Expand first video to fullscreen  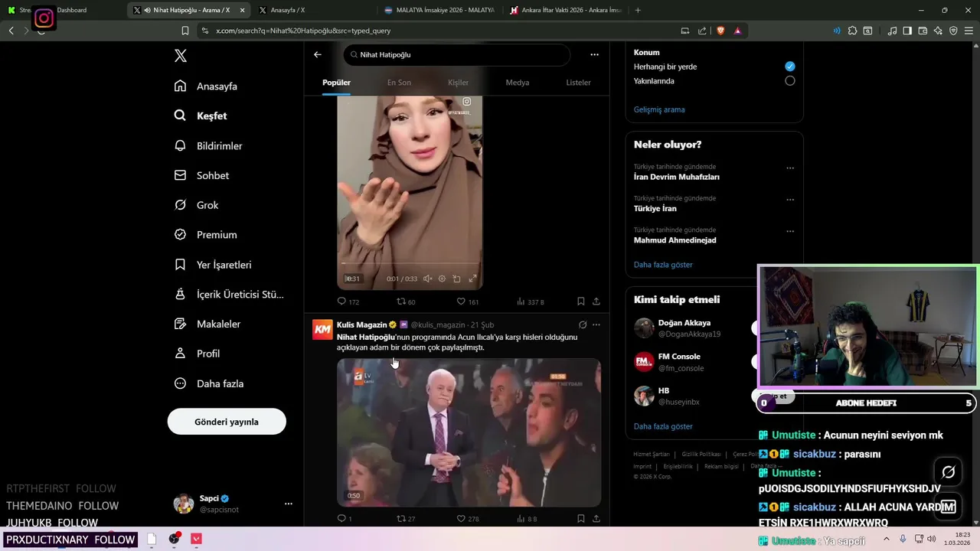click(472, 279)
